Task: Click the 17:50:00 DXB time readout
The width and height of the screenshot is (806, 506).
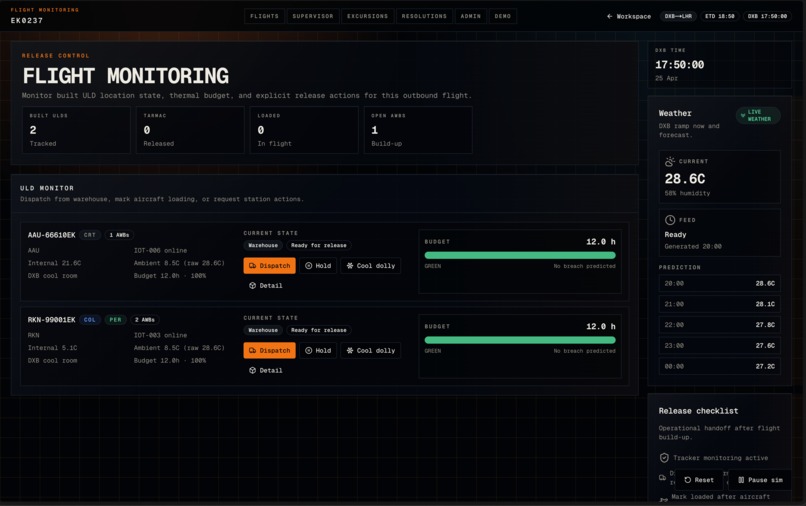Action: [x=680, y=65]
